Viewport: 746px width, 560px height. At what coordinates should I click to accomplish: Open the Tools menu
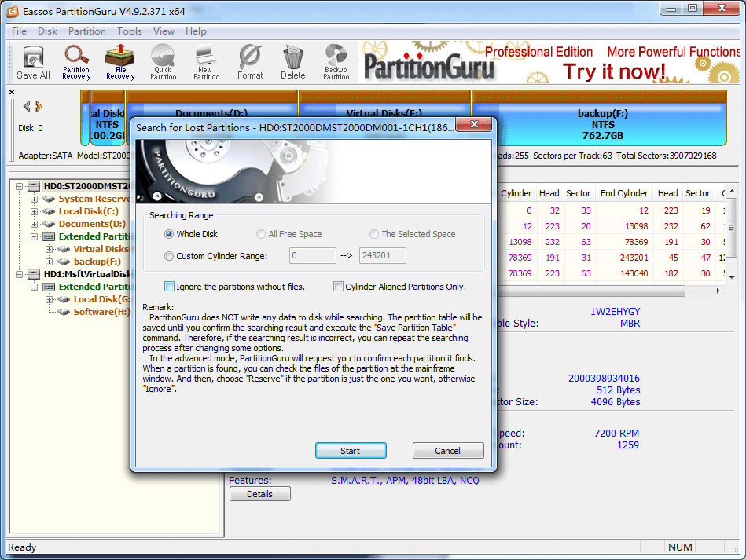pos(130,31)
